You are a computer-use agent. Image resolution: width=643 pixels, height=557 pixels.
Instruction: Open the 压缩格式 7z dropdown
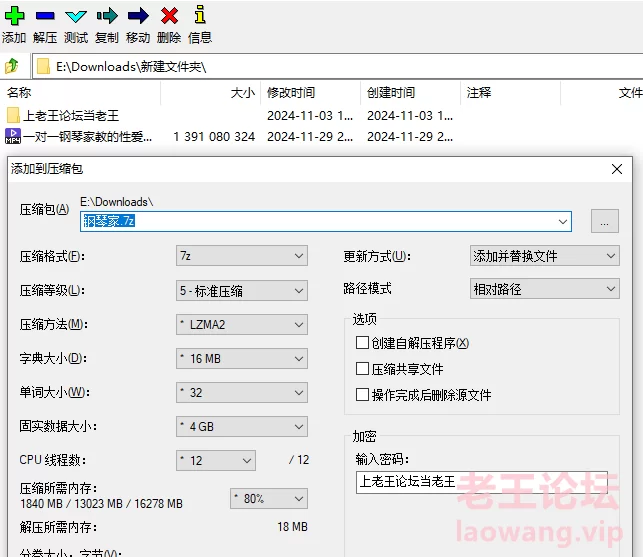pos(241,256)
